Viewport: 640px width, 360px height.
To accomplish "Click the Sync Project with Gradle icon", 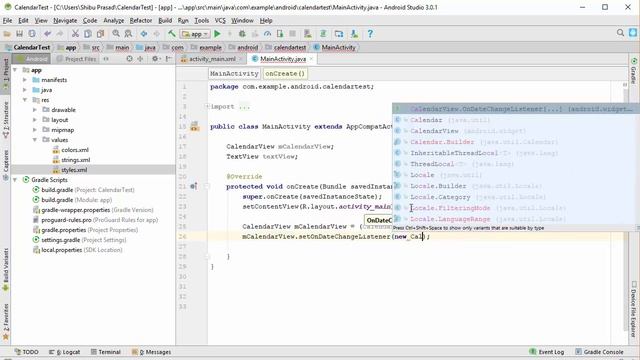I will (x=323, y=34).
